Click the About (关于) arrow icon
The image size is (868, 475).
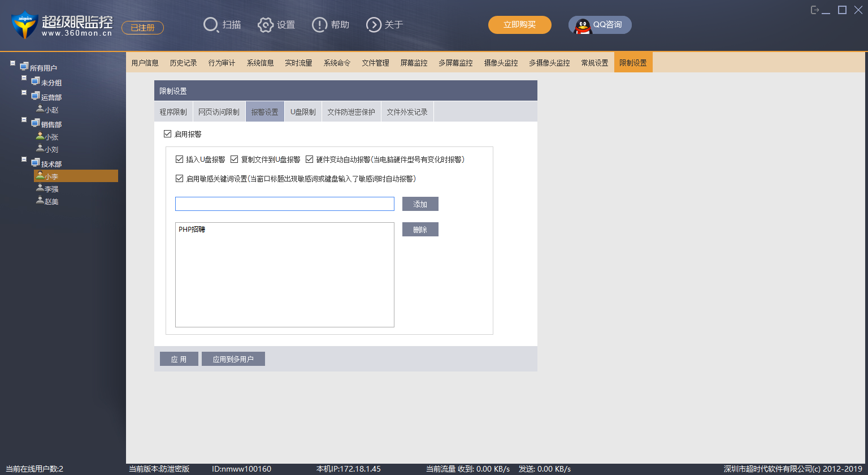coord(374,25)
